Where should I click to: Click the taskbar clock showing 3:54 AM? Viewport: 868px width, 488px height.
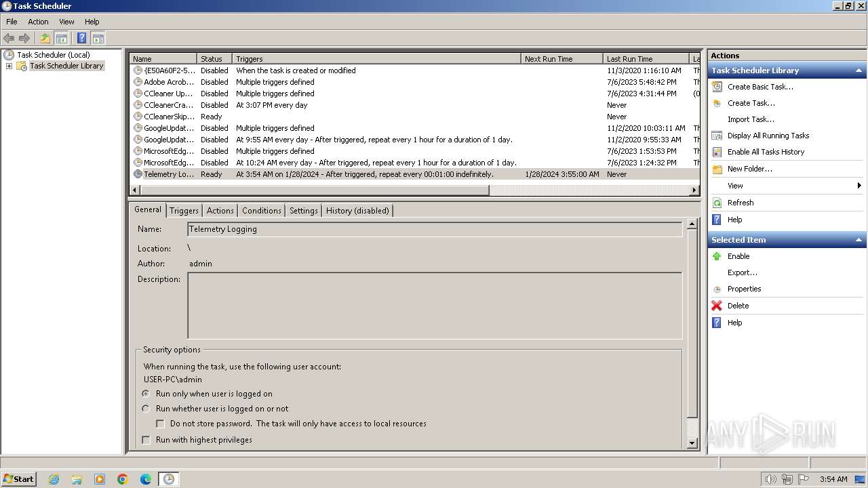[833, 479]
